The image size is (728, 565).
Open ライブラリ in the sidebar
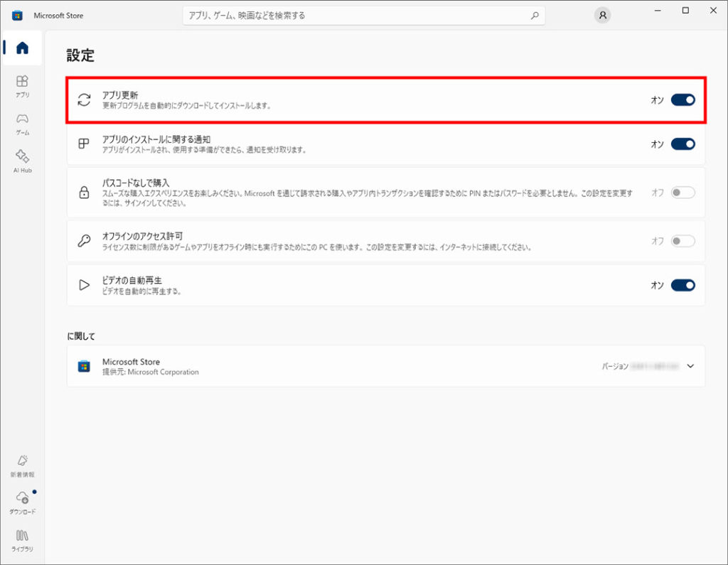point(22,539)
